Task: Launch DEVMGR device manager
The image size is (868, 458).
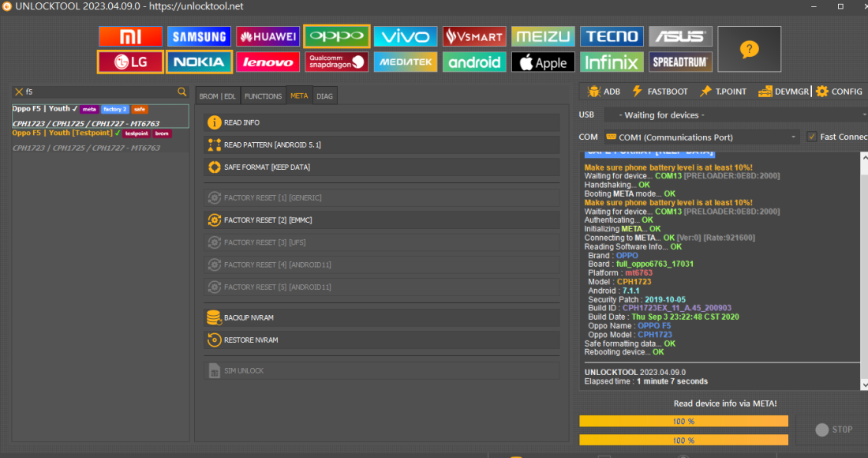Action: point(784,92)
